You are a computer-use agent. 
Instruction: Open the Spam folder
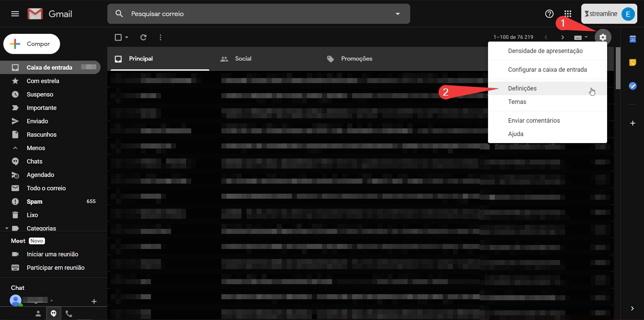(35, 201)
